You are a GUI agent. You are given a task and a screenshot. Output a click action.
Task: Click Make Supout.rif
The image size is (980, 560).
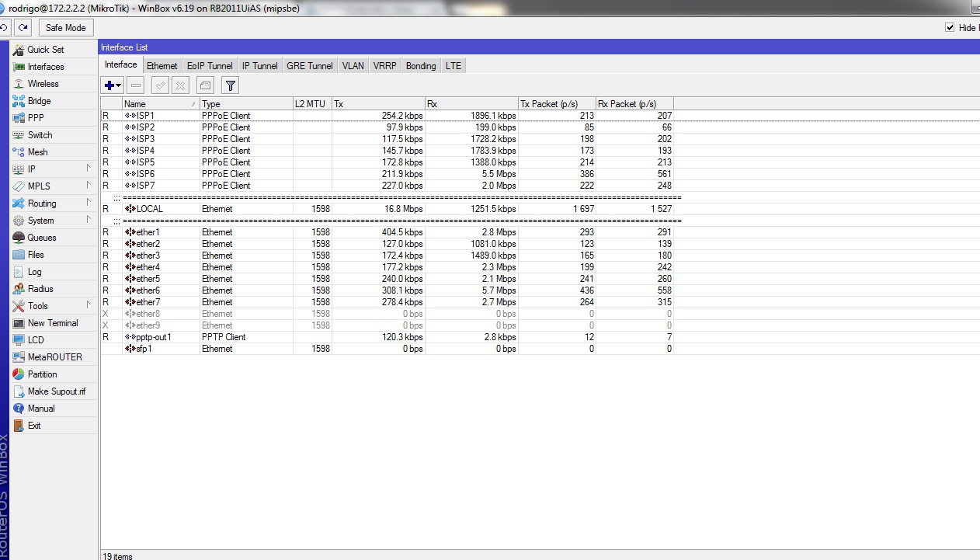click(53, 391)
